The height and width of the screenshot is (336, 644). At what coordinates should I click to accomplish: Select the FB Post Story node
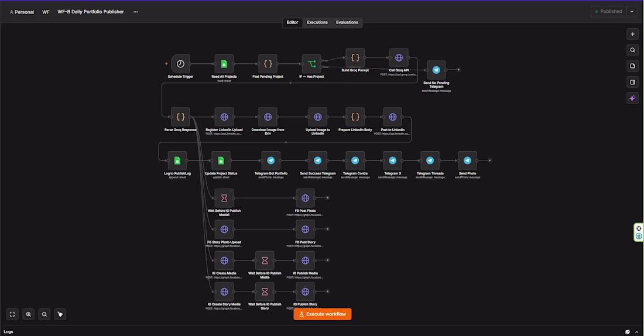[x=305, y=229]
